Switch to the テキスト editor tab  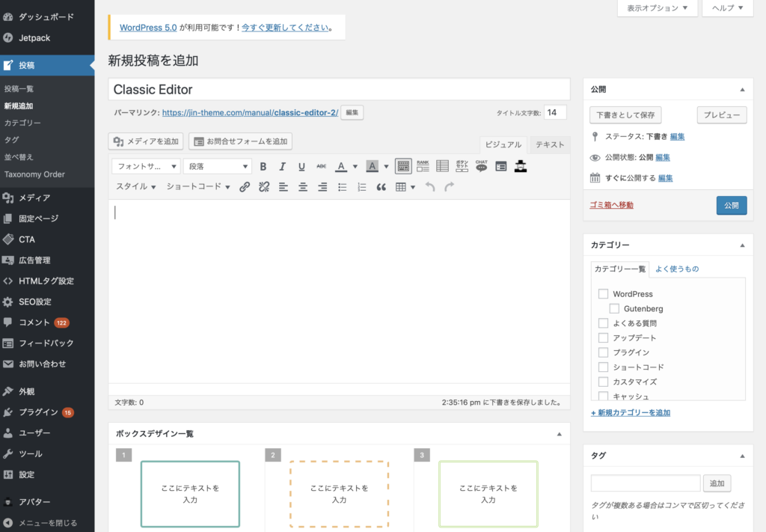coord(550,144)
